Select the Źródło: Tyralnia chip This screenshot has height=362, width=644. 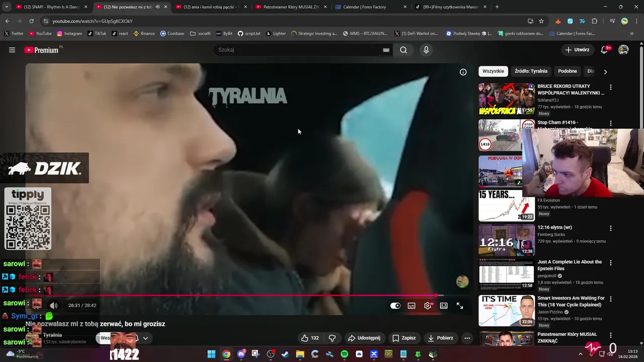[531, 71]
